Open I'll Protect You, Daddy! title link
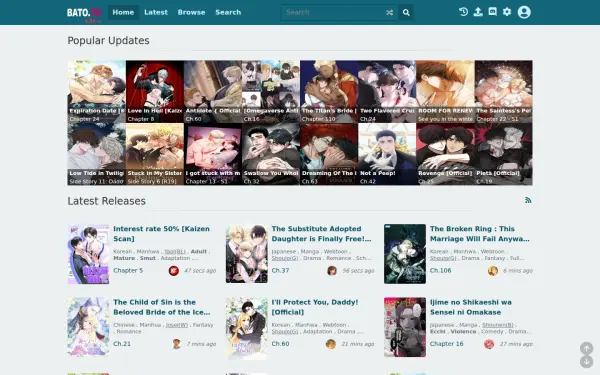600x375 pixels. (315, 307)
